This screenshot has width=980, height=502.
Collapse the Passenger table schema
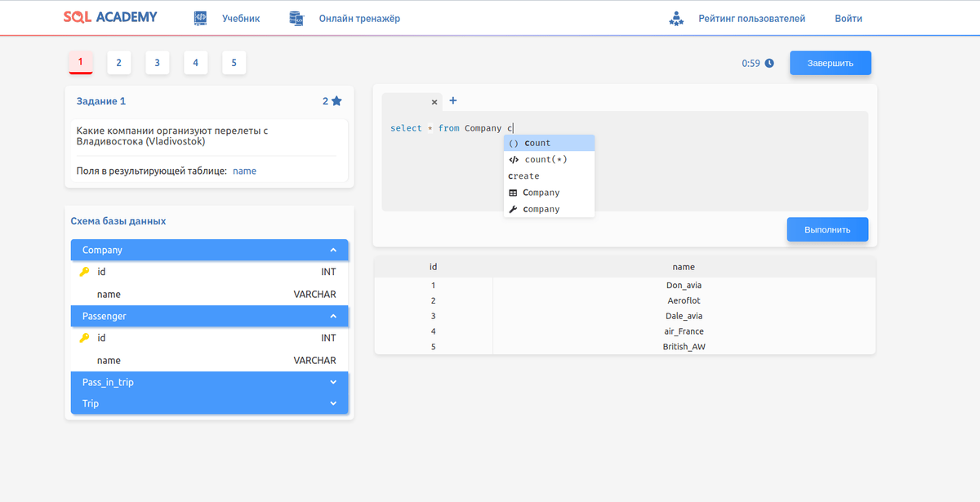pyautogui.click(x=333, y=316)
